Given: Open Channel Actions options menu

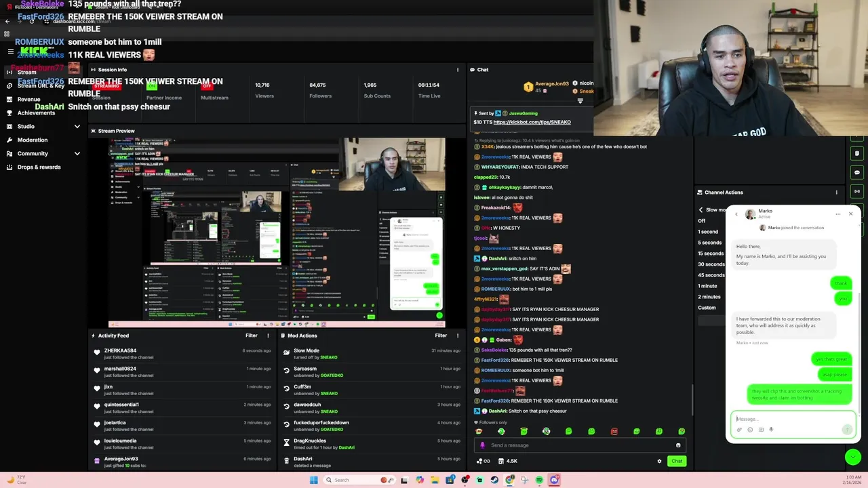Looking at the screenshot, I should point(836,192).
